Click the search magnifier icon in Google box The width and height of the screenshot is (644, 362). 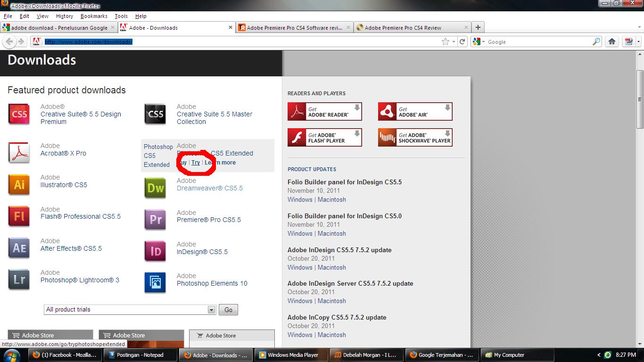596,41
